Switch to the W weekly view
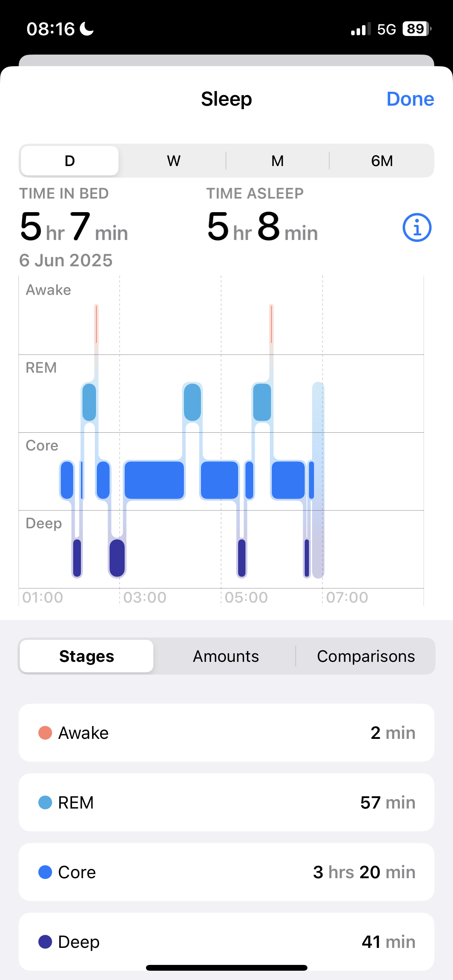The image size is (453, 980). point(173,161)
